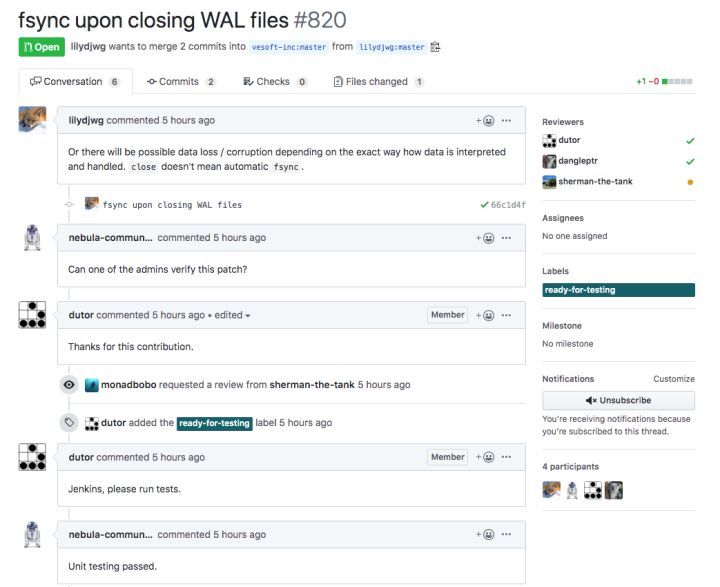Click dangleptr's avatar in participants list
Screen dimensions: 720x587
[613, 490]
